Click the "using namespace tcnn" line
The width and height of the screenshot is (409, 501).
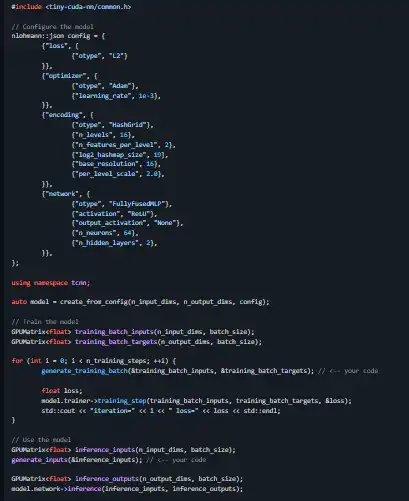coord(51,283)
